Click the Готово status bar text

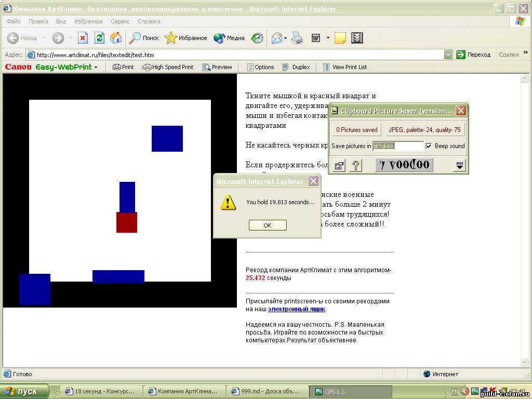point(22,374)
